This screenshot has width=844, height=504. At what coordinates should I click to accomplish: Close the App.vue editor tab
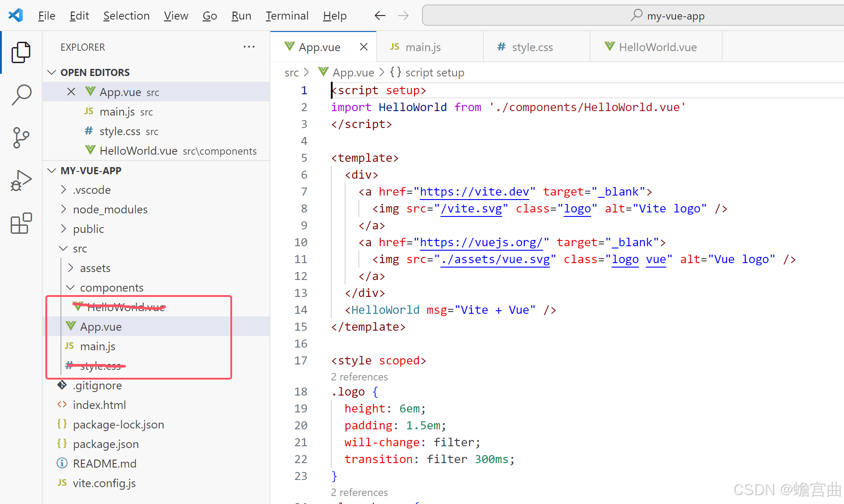pyautogui.click(x=364, y=47)
